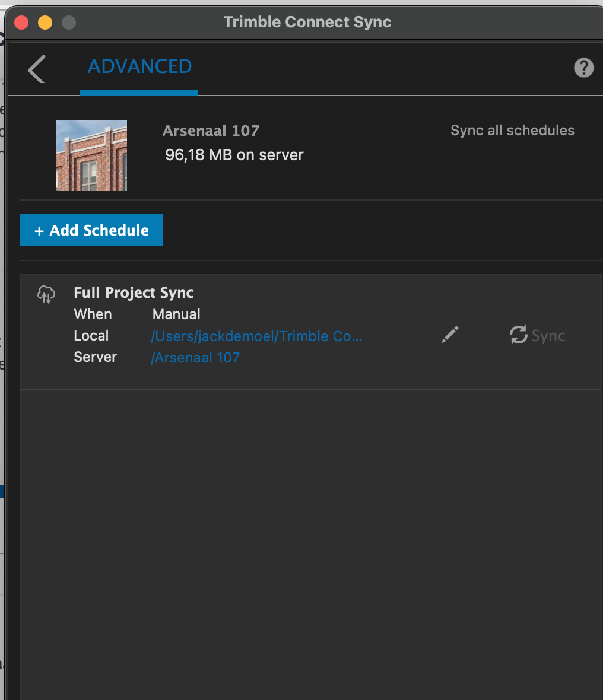
Task: Click the 96,18 MB on server text
Action: click(234, 155)
